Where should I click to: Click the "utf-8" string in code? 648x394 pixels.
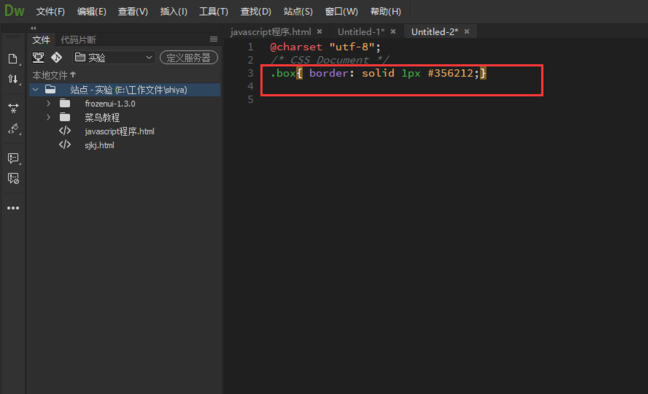(x=352, y=47)
